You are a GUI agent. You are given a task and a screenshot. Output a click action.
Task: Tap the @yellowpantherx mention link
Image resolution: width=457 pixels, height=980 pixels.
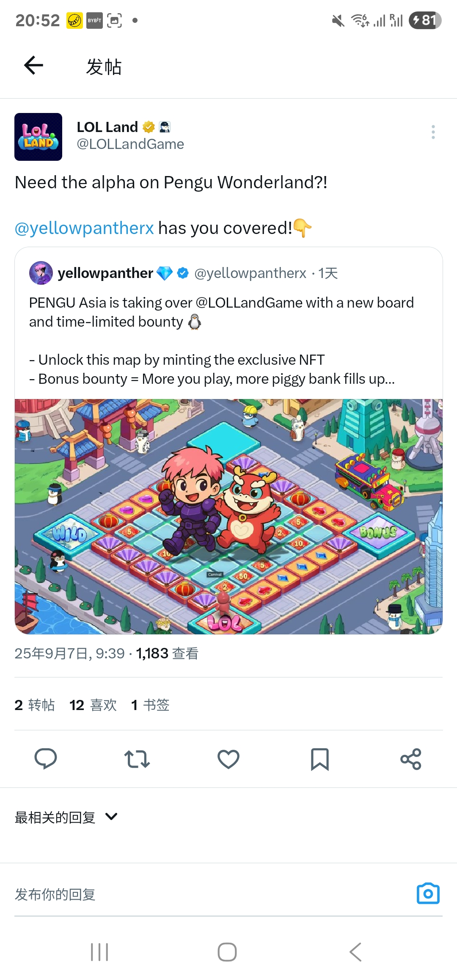(x=84, y=228)
